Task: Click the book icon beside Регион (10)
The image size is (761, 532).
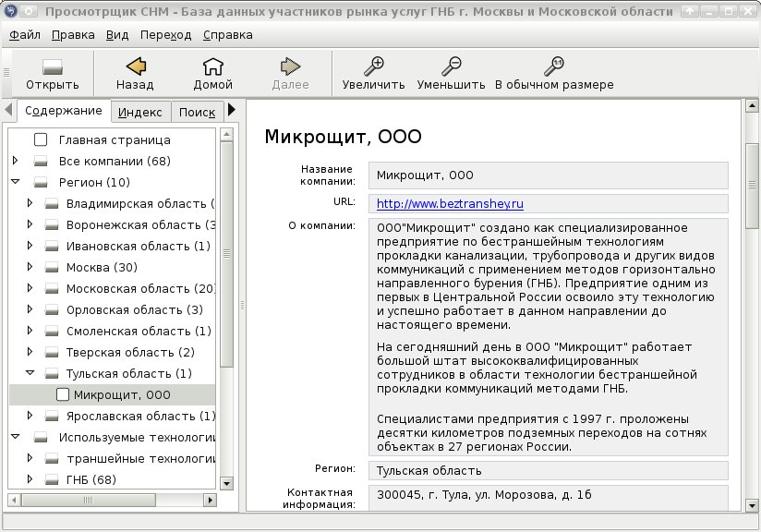Action: click(41, 183)
